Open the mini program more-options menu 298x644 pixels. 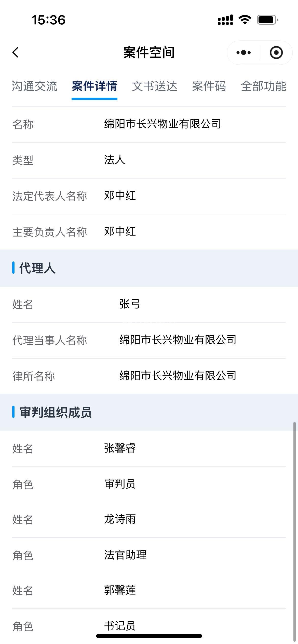point(243,53)
